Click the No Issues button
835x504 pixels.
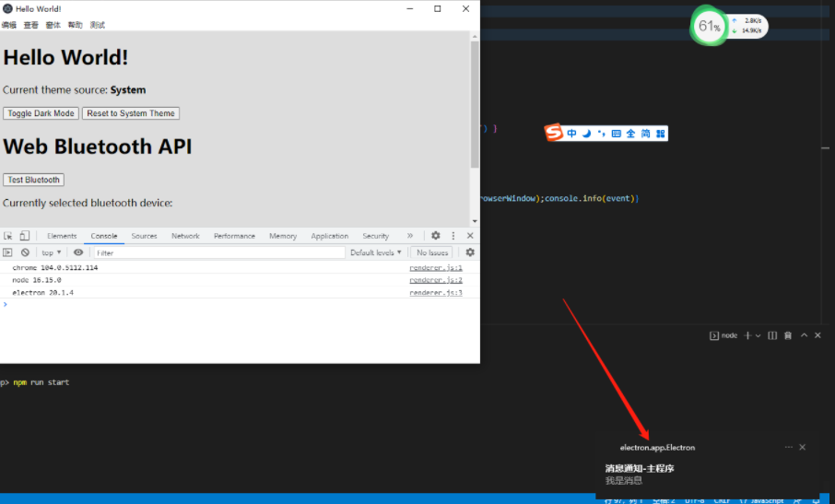coord(432,252)
